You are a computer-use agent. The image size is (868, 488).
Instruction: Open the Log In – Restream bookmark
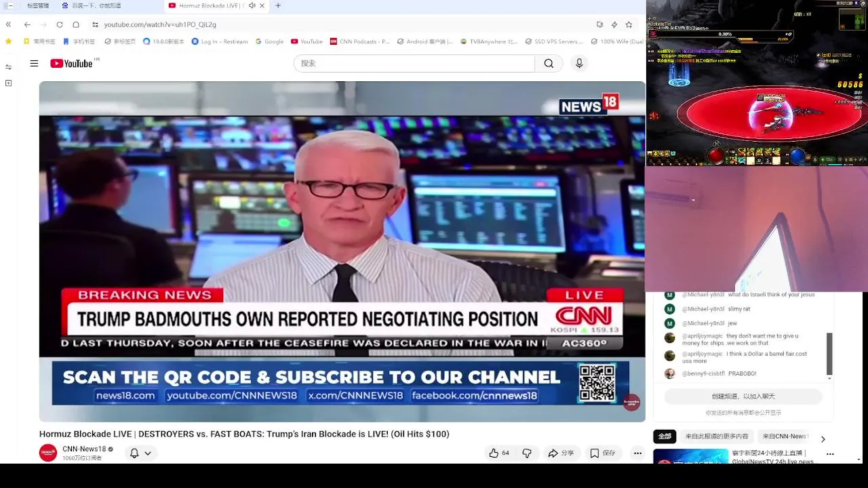pos(220,41)
